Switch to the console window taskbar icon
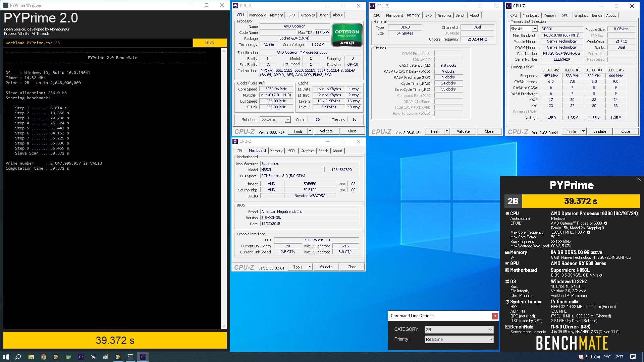The width and height of the screenshot is (644, 362). point(130,357)
